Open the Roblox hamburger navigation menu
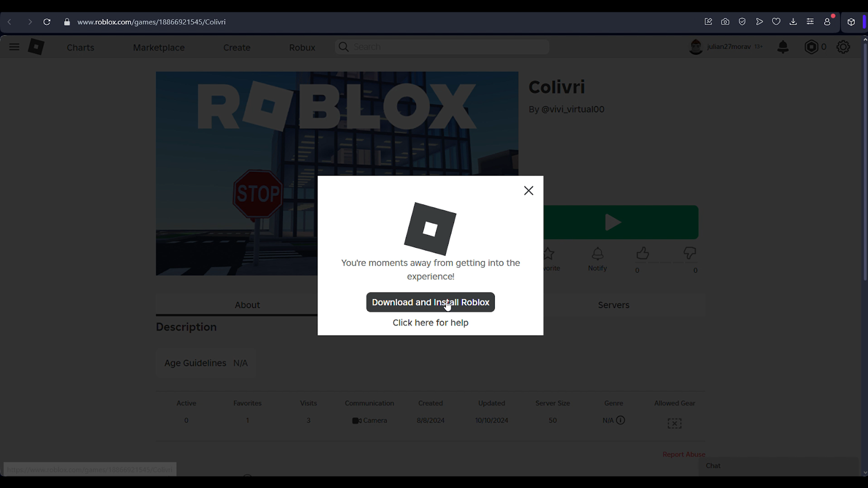The height and width of the screenshot is (488, 868). (14, 47)
